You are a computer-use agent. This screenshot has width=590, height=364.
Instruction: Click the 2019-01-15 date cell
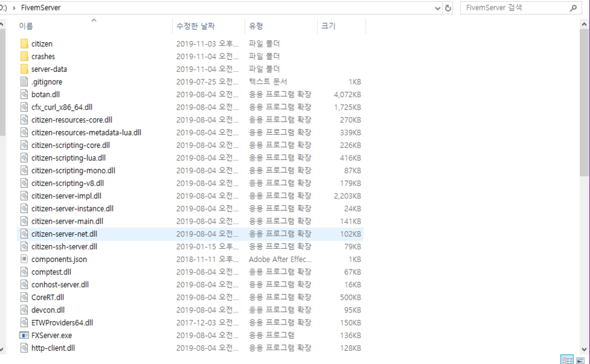(x=207, y=247)
